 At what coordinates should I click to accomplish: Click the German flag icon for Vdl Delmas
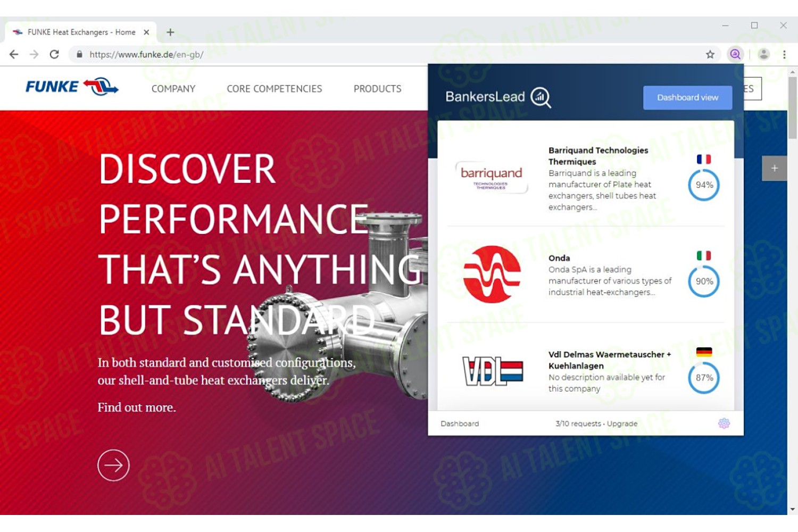(x=704, y=352)
